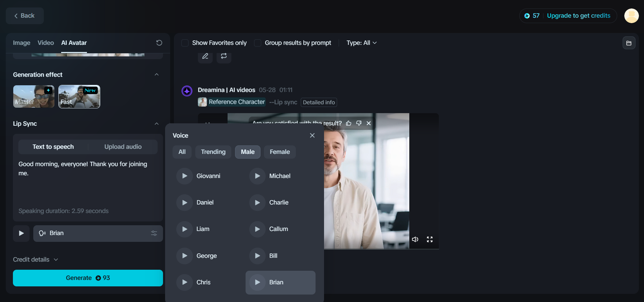Toggle Group results by prompt checkbox
This screenshot has height=302, width=644.
click(257, 43)
